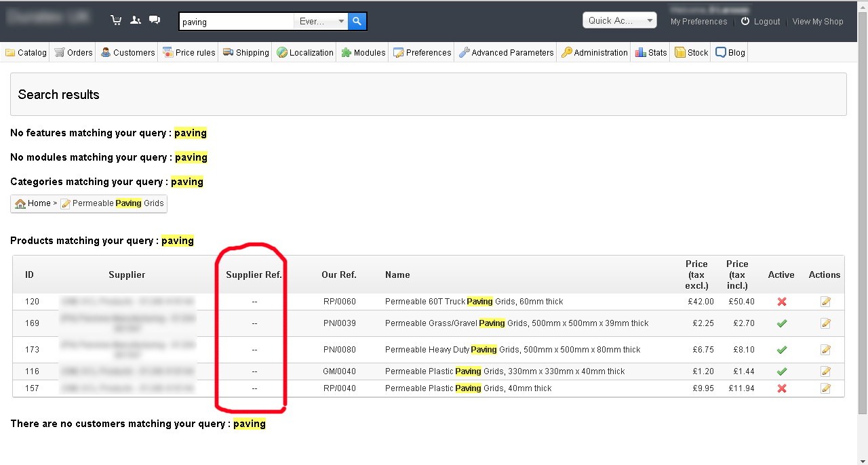Open the Stock menu
This screenshot has width=868, height=465.
point(691,52)
